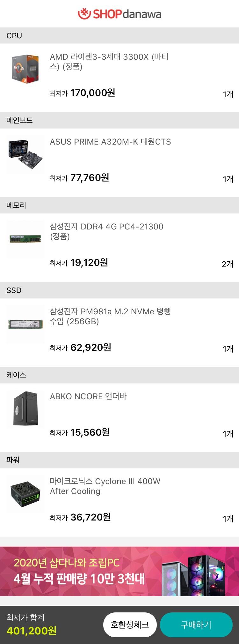The width and height of the screenshot is (239, 644).
Task: Tap the Samsung PM981a SSD thumbnail
Action: [25, 324]
